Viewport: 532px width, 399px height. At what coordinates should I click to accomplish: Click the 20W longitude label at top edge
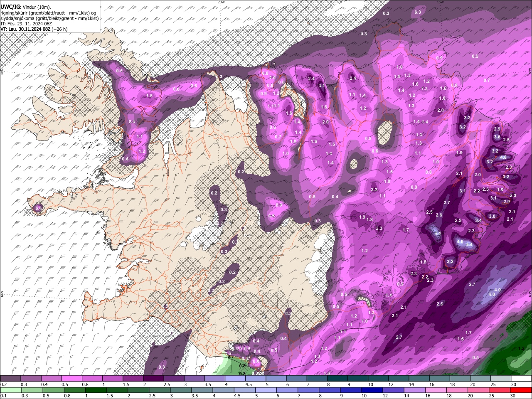point(222,2)
